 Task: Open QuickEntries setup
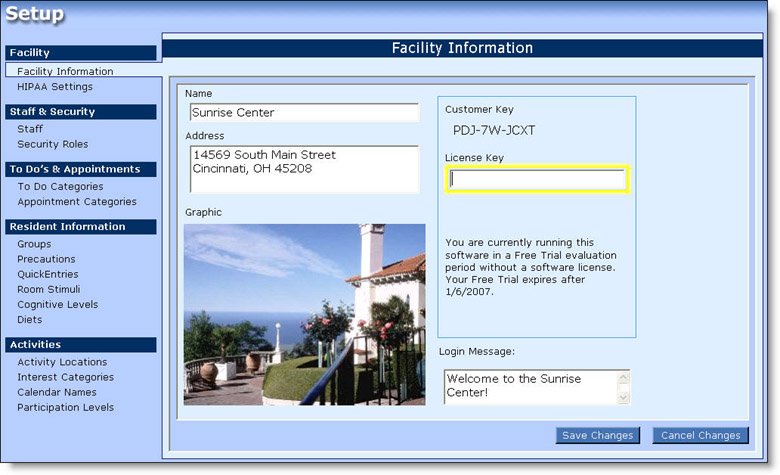point(48,274)
